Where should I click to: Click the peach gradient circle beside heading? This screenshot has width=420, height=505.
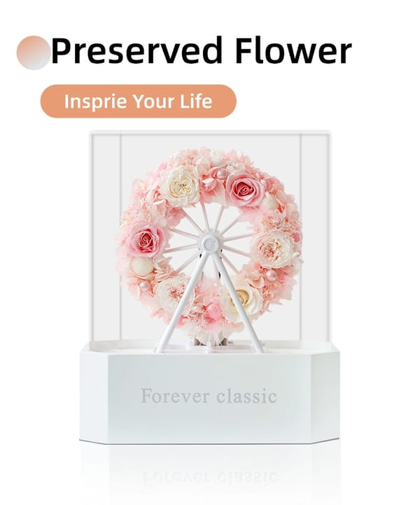(x=34, y=53)
